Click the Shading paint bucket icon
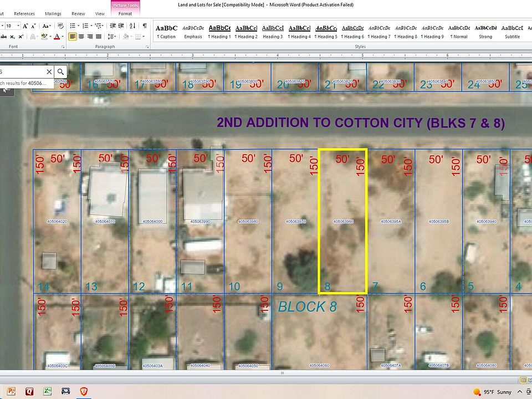 pos(126,37)
